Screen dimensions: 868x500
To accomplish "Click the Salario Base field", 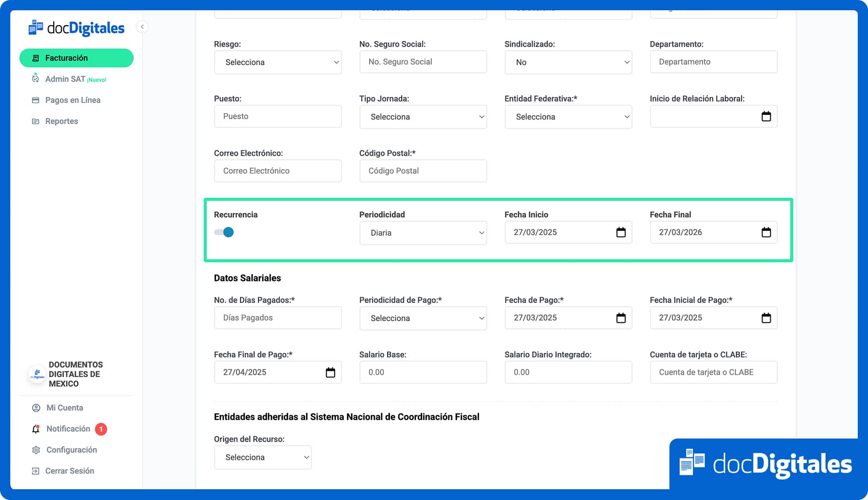I will coord(423,372).
